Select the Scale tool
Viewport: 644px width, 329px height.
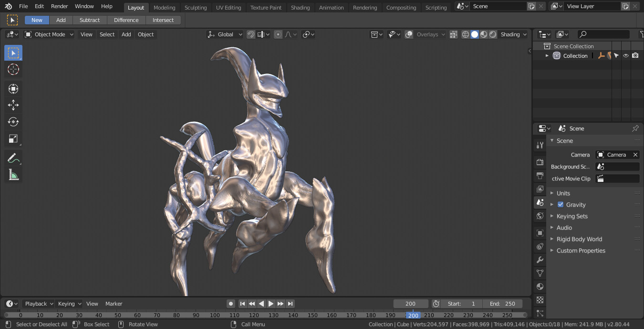[x=13, y=139]
